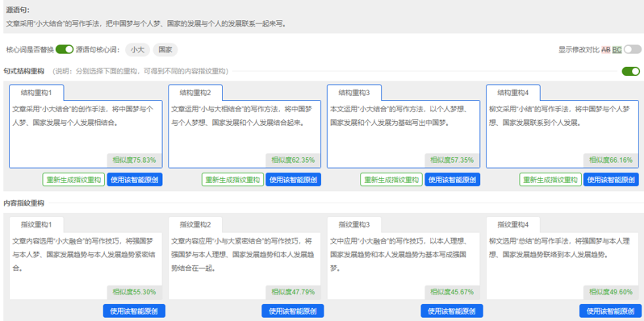This screenshot has height=321, width=644.
Task: Click the 源语句 heading label
Action: click(x=18, y=10)
